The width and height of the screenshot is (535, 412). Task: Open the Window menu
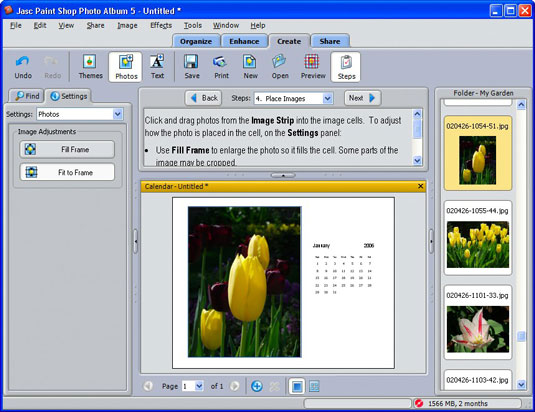click(226, 25)
